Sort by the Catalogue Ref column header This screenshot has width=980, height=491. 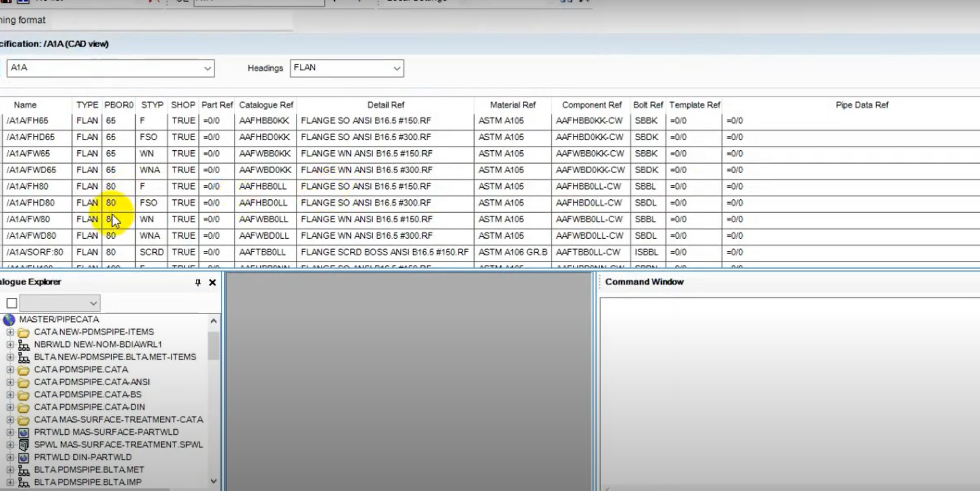tap(266, 105)
